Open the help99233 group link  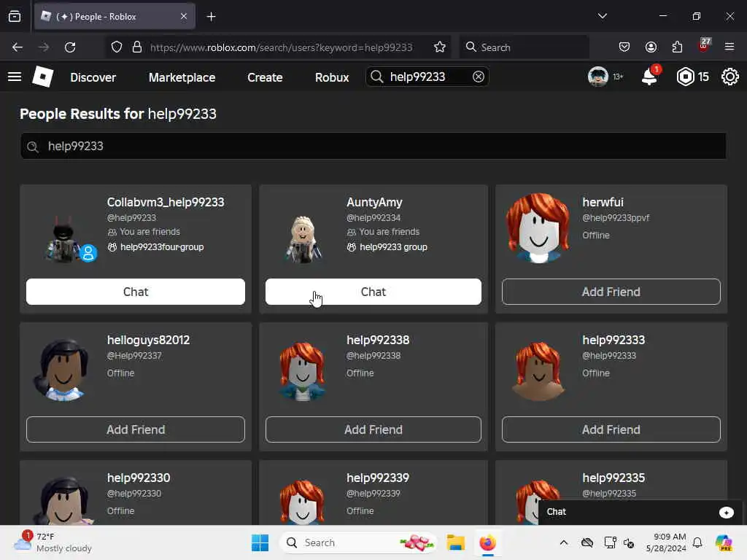click(393, 247)
